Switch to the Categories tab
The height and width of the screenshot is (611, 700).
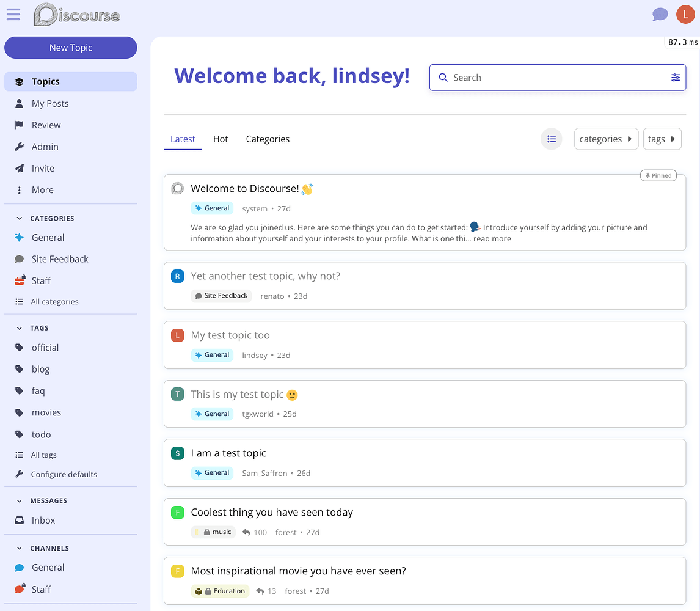pyautogui.click(x=268, y=139)
